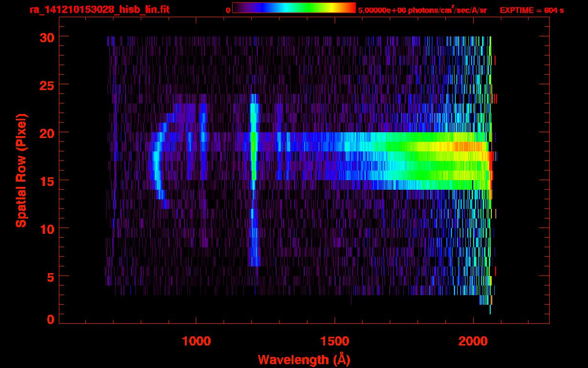The image size is (588, 368).
Task: Click the Spatial Row (Pixel) axis title
Action: 21,171
